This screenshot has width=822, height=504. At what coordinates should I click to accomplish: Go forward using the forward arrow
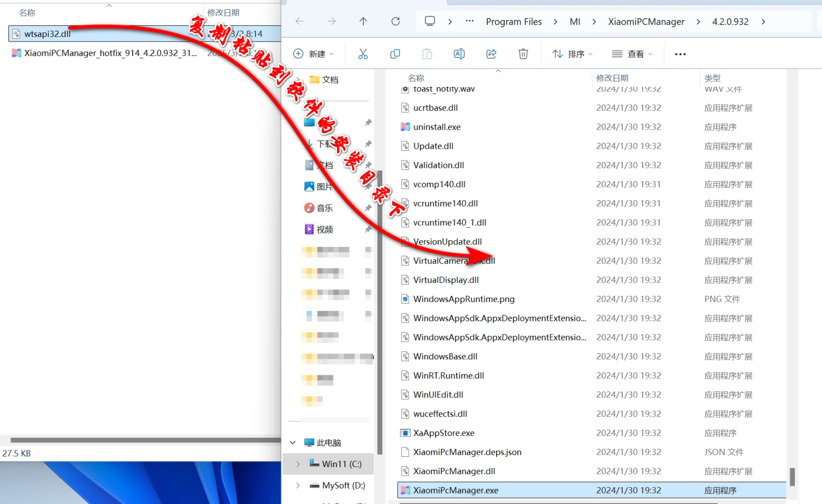coord(331,21)
